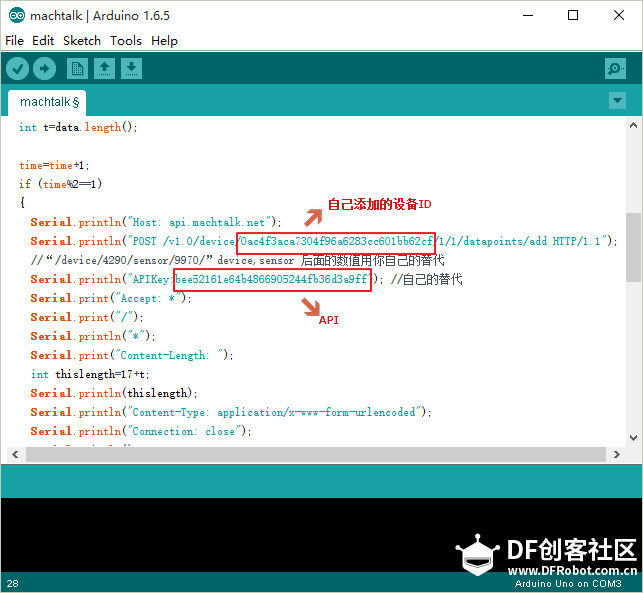Open the tab options dropdown arrow

pyautogui.click(x=617, y=100)
